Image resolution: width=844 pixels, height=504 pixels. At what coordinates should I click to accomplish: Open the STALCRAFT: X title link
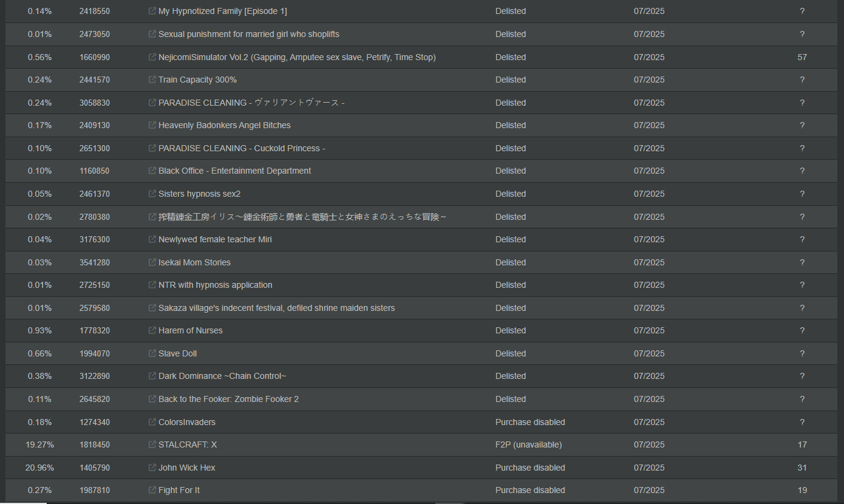click(188, 444)
